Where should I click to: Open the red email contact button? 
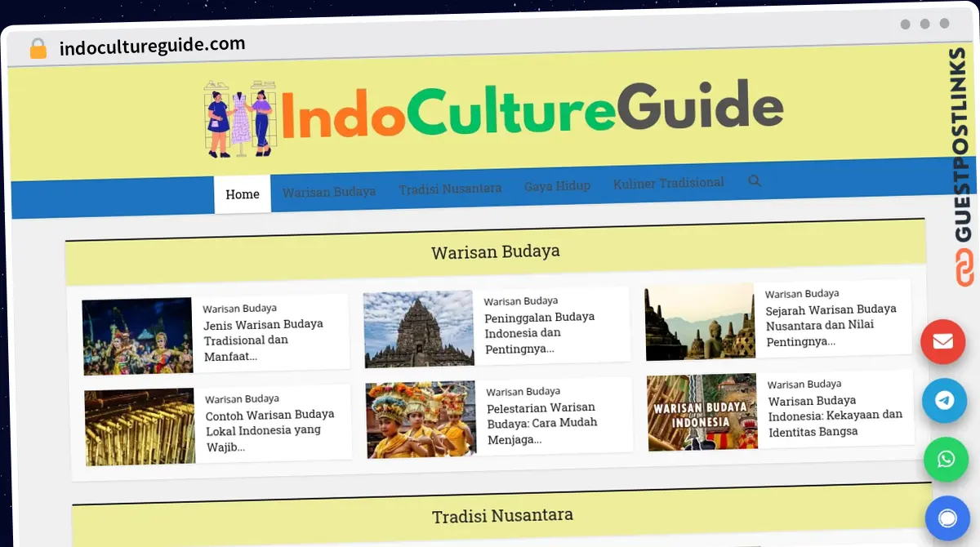tap(943, 341)
